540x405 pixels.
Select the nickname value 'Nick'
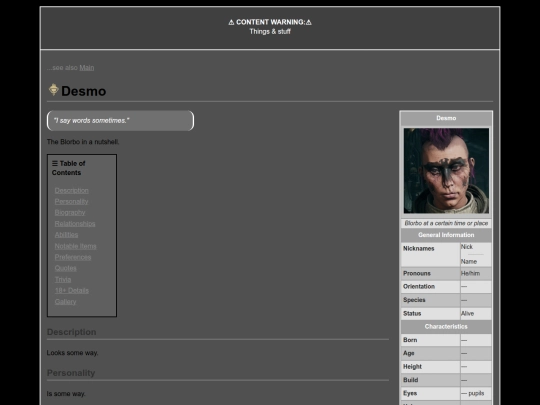tap(467, 247)
